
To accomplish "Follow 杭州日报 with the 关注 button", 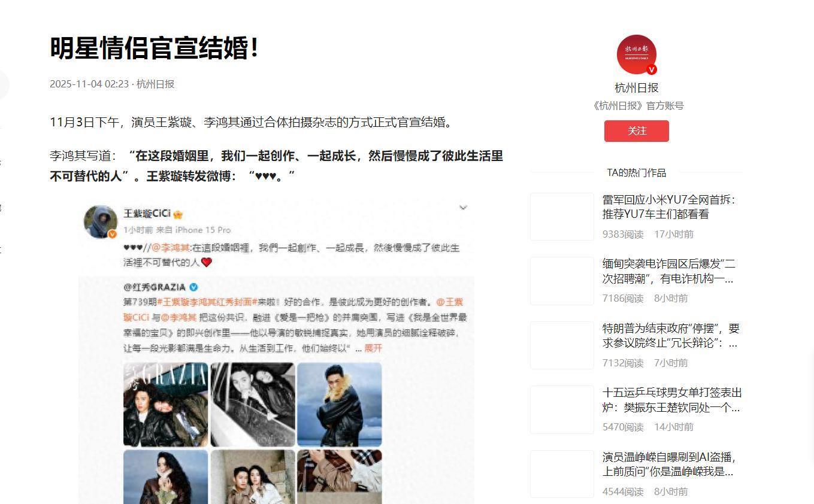I will (636, 131).
